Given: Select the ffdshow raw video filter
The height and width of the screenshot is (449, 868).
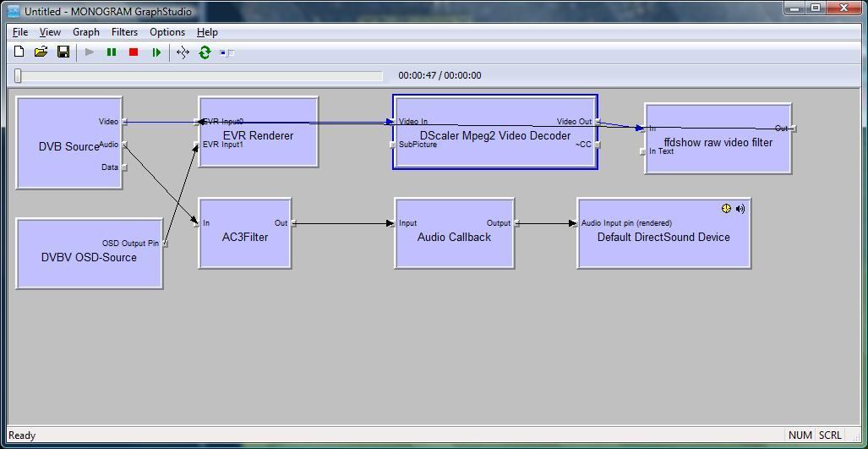Looking at the screenshot, I should [718, 139].
